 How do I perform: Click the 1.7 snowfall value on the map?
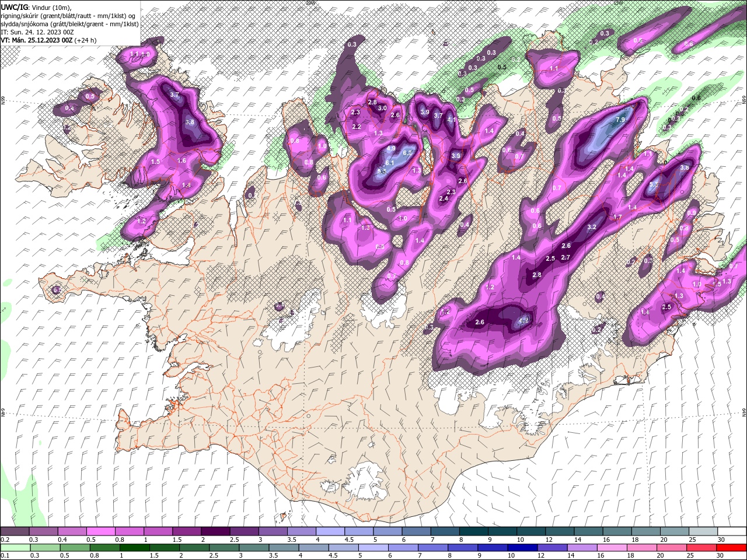(617, 217)
